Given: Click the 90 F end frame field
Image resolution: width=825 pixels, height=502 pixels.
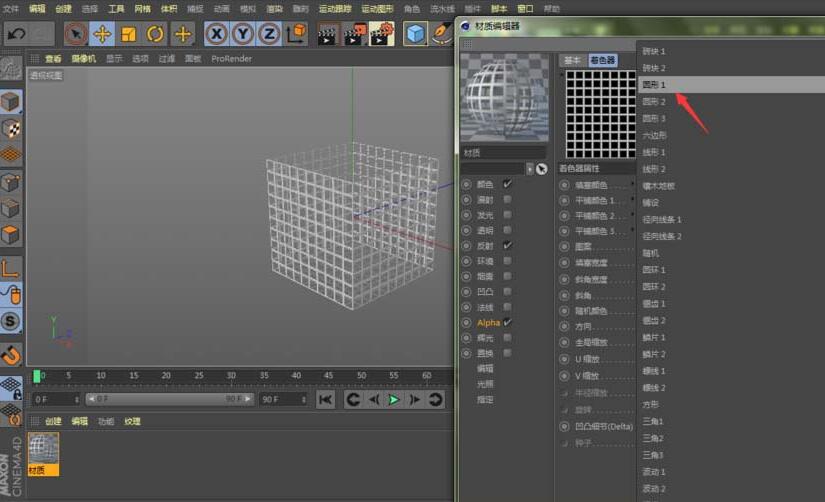Looking at the screenshot, I should tap(283, 399).
